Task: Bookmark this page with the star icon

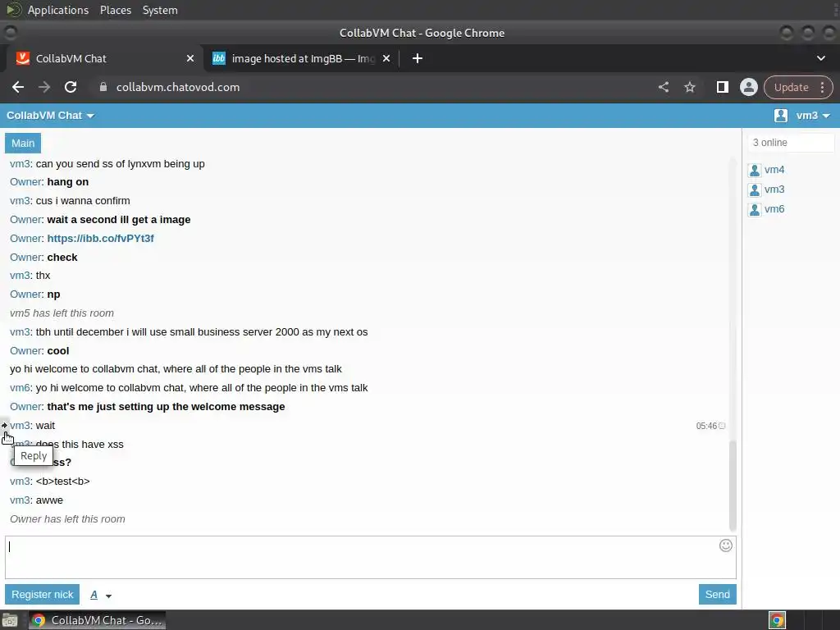Action: (x=689, y=87)
